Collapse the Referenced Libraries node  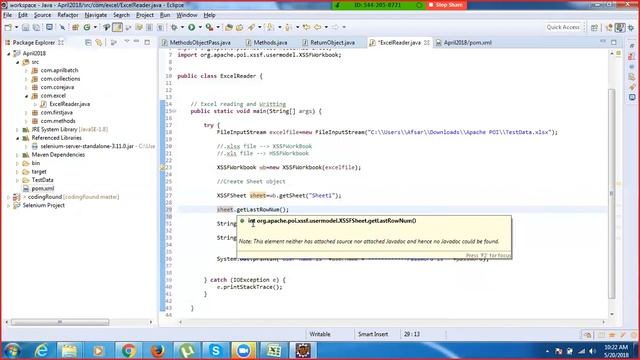pos(18,138)
